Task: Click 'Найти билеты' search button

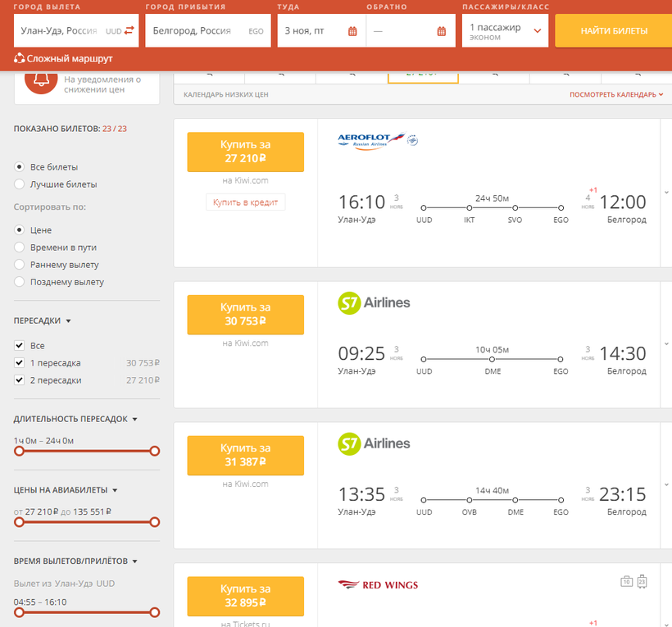Action: click(x=614, y=31)
